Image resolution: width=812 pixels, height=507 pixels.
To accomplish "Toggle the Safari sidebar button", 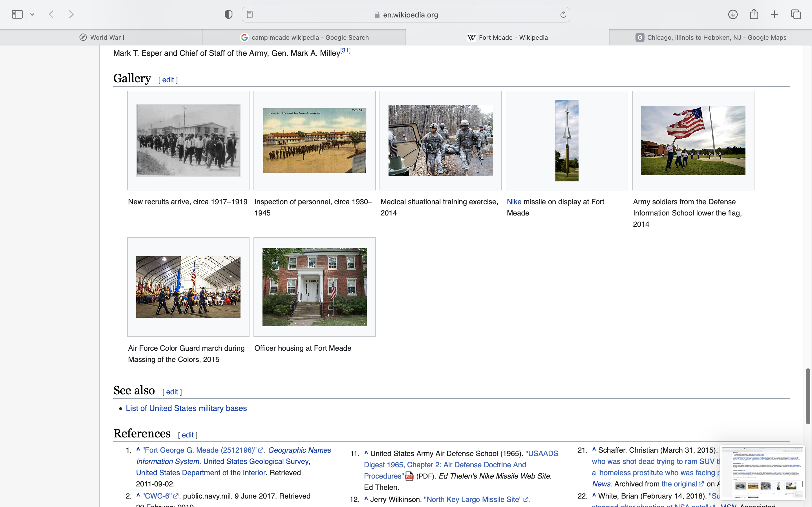I will [17, 14].
